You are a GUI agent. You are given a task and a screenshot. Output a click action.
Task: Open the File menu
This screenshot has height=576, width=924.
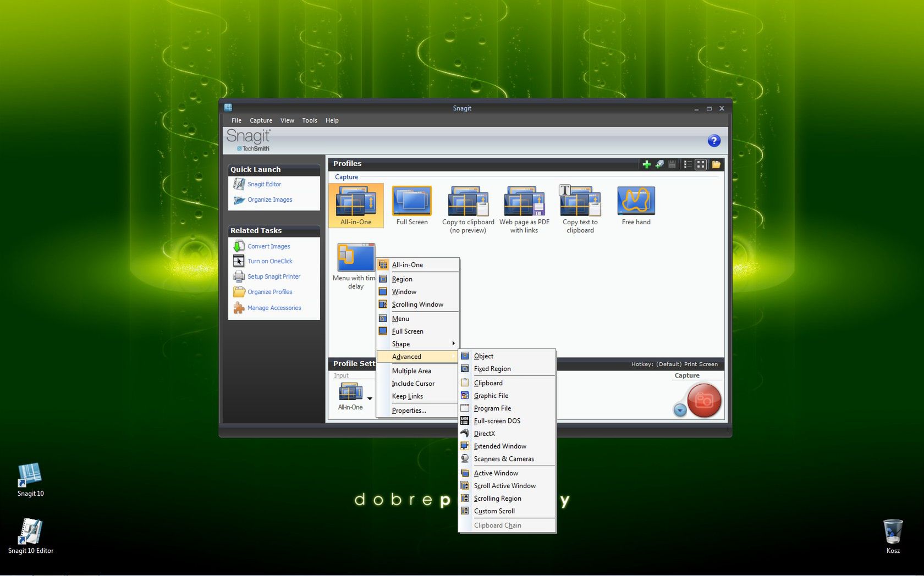coord(237,120)
